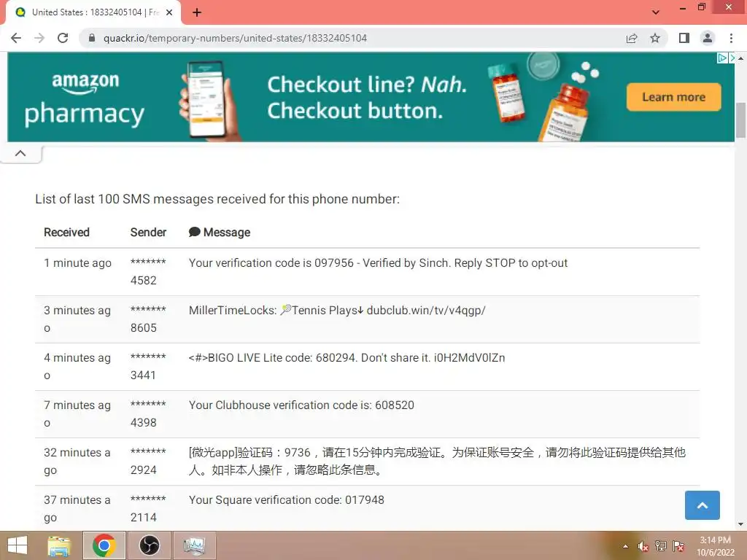Go back using the browser back arrow
Image resolution: width=747 pixels, height=560 pixels.
pos(16,38)
